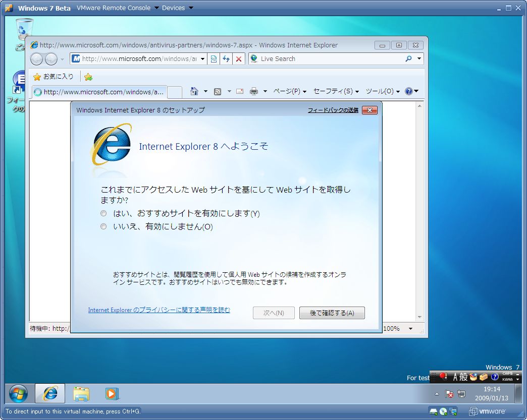This screenshot has height=420, width=527.
Task: Click the IME toolbox tools icon
Action: [484, 377]
